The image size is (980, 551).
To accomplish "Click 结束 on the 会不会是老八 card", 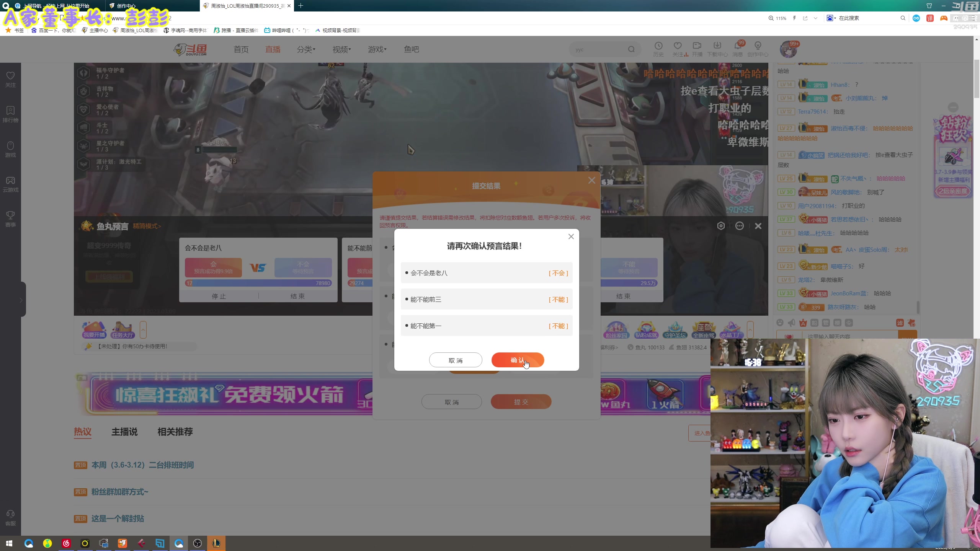I will [297, 296].
